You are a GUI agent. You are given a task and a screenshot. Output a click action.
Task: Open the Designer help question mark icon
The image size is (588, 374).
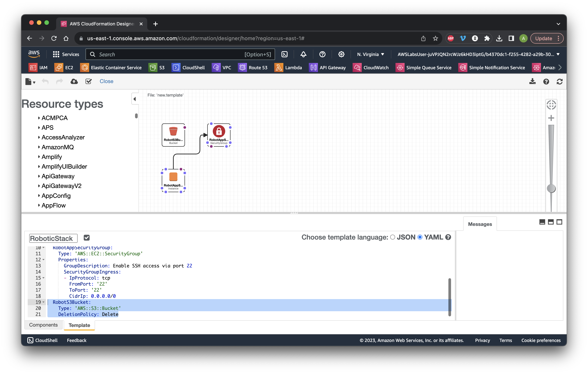[x=546, y=82]
